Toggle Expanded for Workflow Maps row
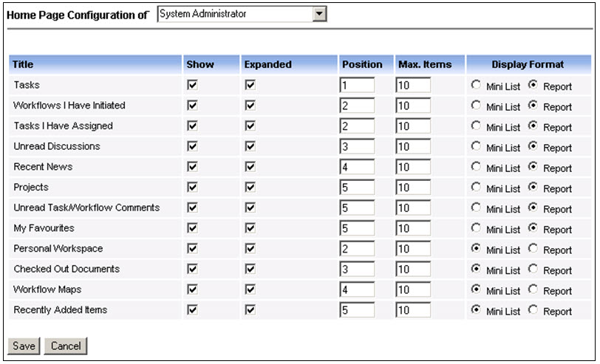Screen dimensions: 600x364 [250, 289]
